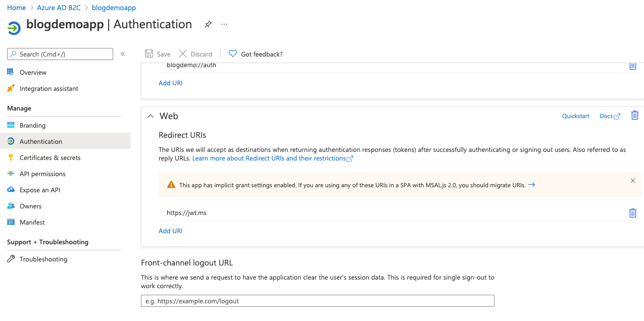This screenshot has height=321, width=644.
Task: Open the Quickstart link for Web
Action: tap(575, 116)
